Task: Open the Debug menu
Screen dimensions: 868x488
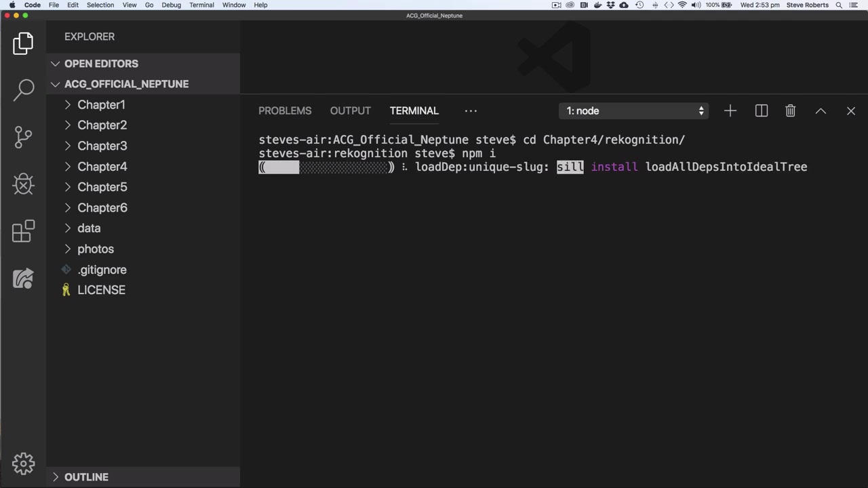Action: pyautogui.click(x=172, y=5)
